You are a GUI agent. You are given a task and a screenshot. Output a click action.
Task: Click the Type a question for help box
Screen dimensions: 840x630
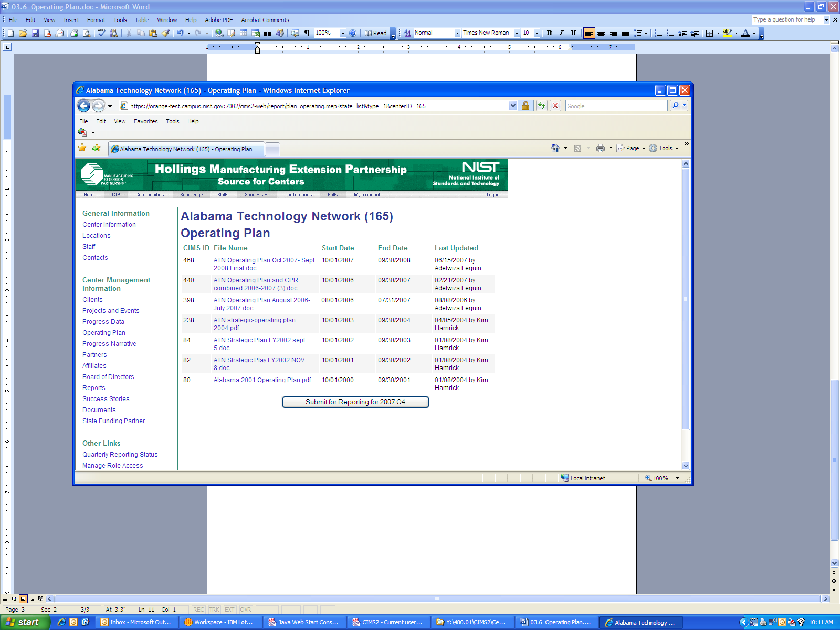click(787, 20)
